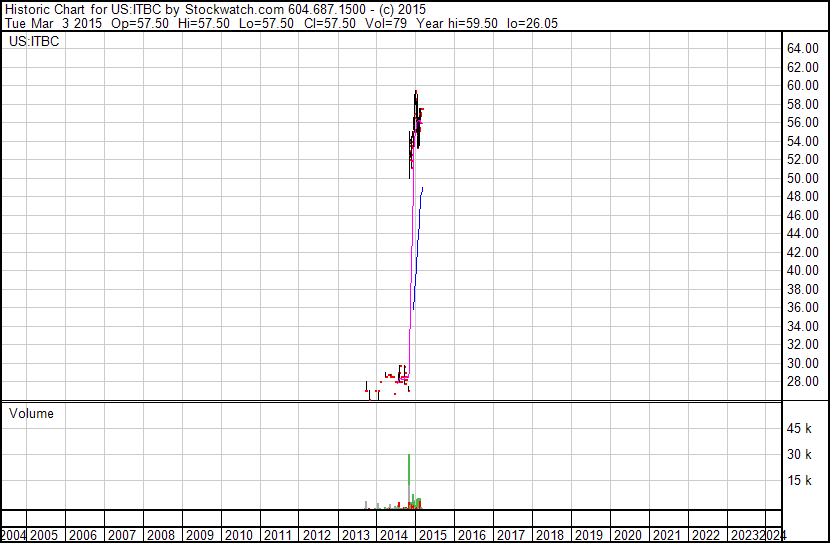Click the Volume panel label

[x=31, y=413]
